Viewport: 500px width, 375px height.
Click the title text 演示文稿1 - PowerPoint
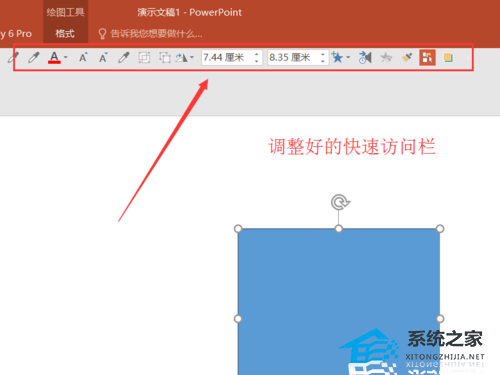[189, 12]
